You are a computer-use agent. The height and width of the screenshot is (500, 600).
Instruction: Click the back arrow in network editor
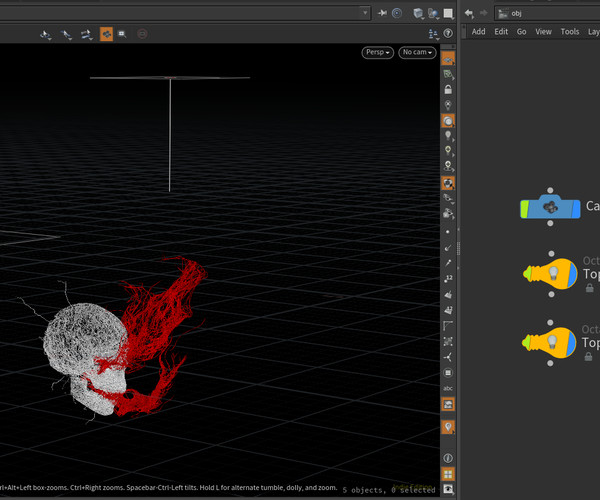pyautogui.click(x=469, y=13)
